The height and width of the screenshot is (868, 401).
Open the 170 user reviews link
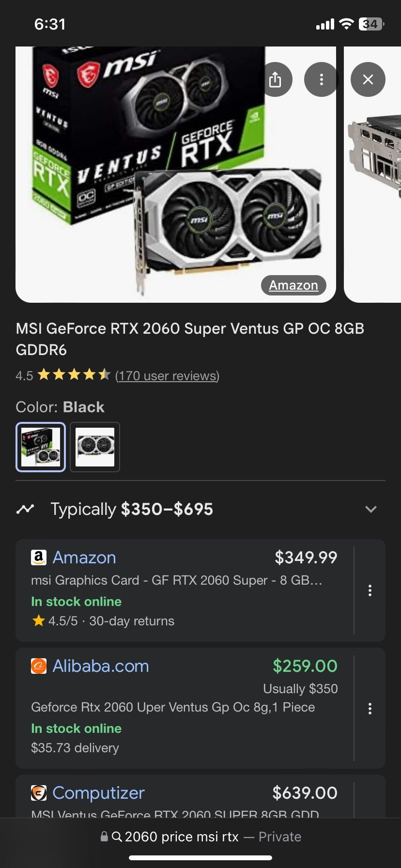[x=167, y=376]
